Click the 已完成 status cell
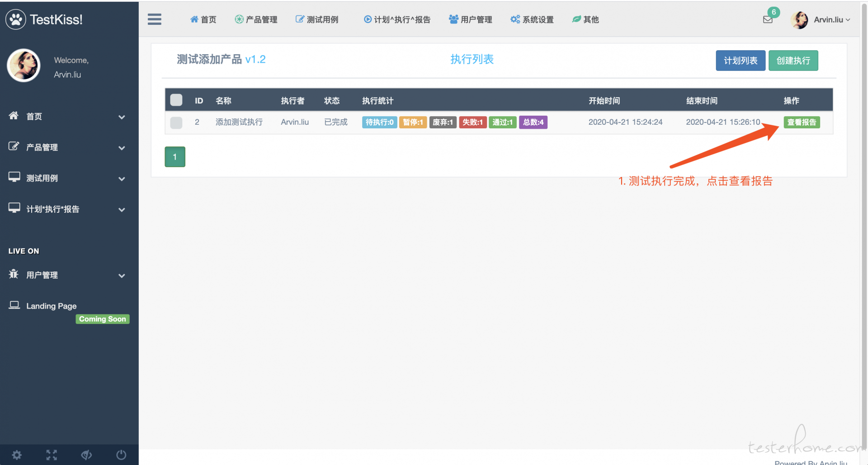868x465 pixels. point(336,122)
